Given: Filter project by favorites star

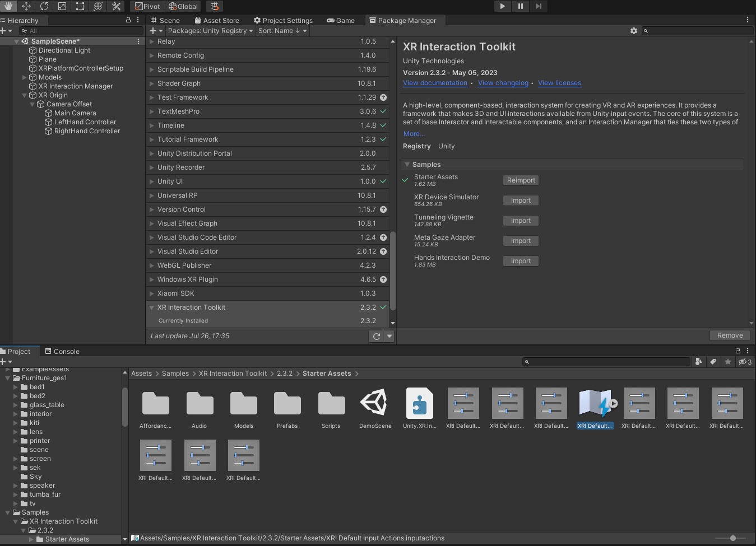Looking at the screenshot, I should [728, 362].
